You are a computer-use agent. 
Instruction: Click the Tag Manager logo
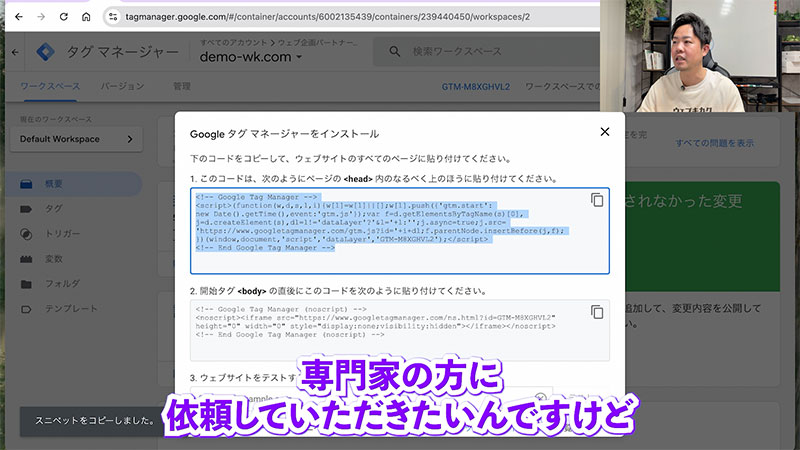pos(45,52)
